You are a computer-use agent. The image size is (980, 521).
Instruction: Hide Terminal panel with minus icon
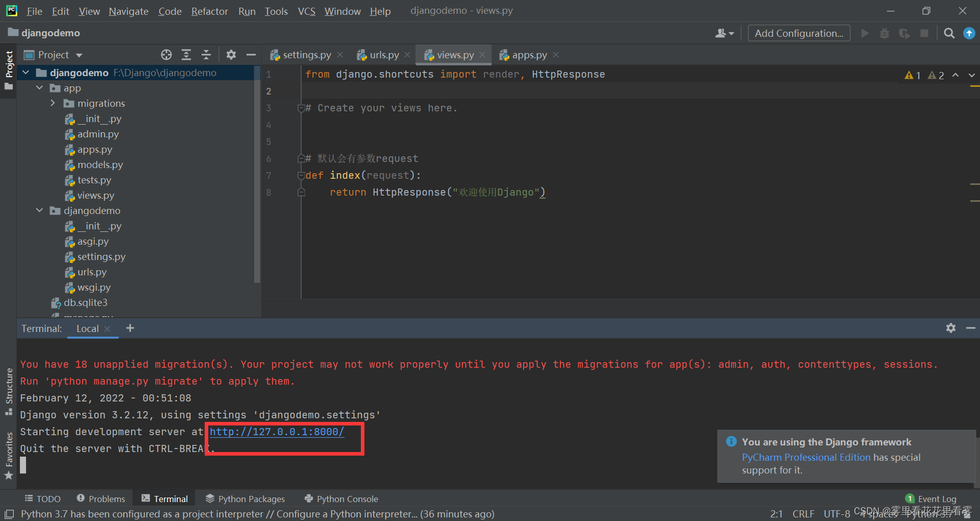click(x=970, y=328)
